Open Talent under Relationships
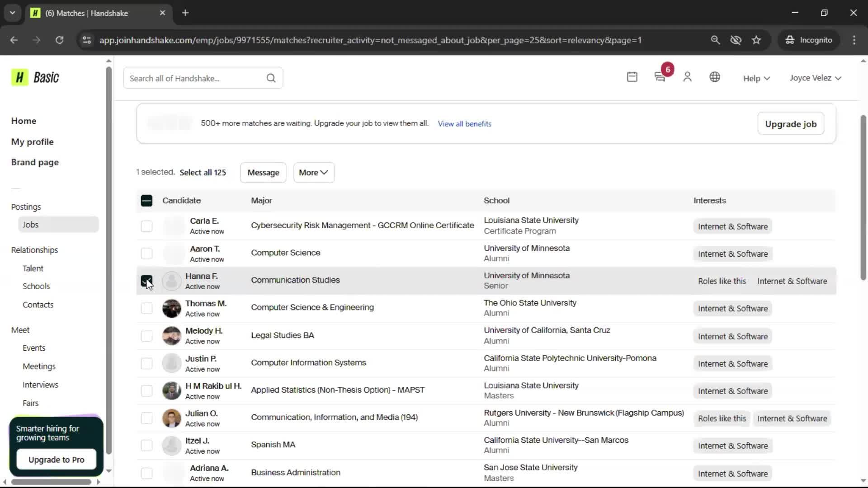This screenshot has width=868, height=488. coord(33,268)
